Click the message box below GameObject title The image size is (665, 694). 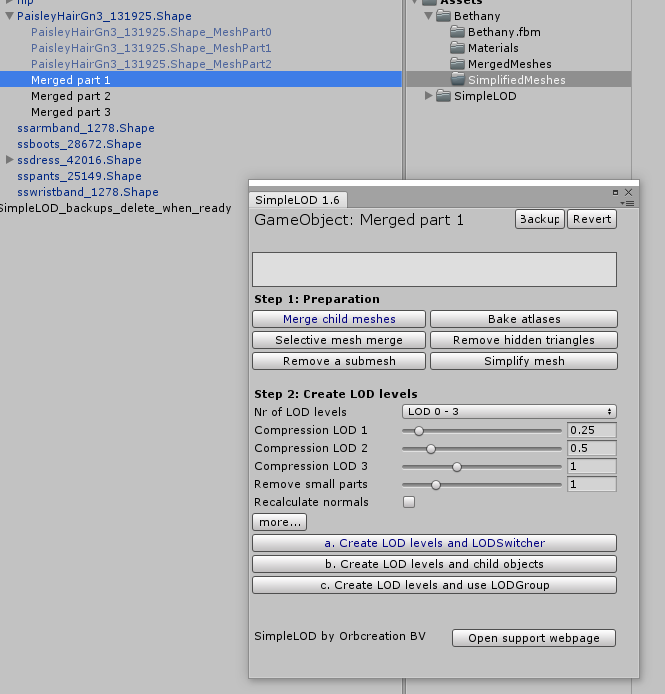point(434,270)
